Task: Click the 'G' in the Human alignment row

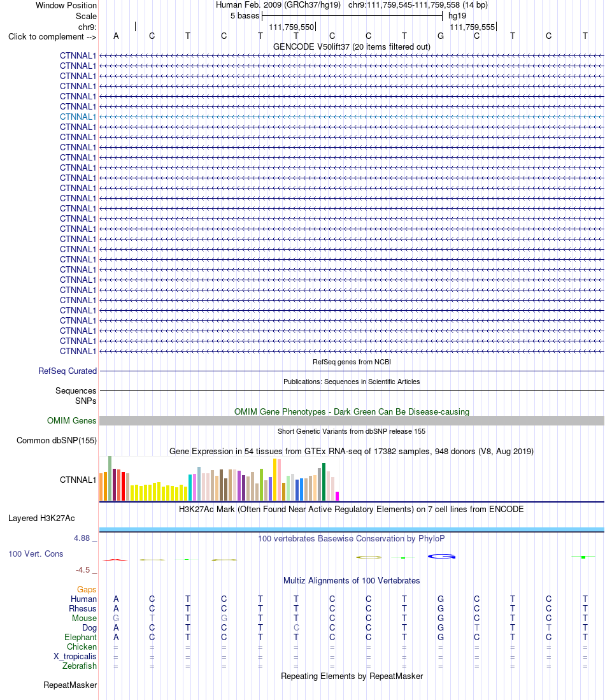Action: pyautogui.click(x=441, y=599)
